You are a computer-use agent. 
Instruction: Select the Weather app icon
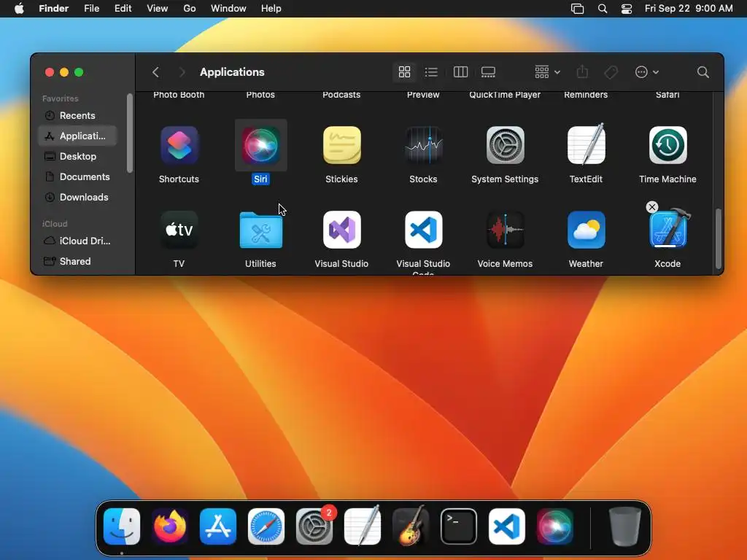[587, 230]
